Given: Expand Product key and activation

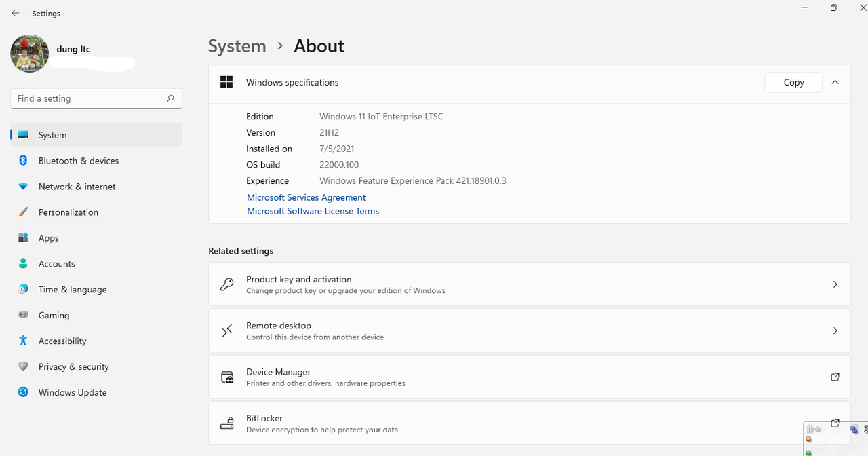Looking at the screenshot, I should point(835,284).
